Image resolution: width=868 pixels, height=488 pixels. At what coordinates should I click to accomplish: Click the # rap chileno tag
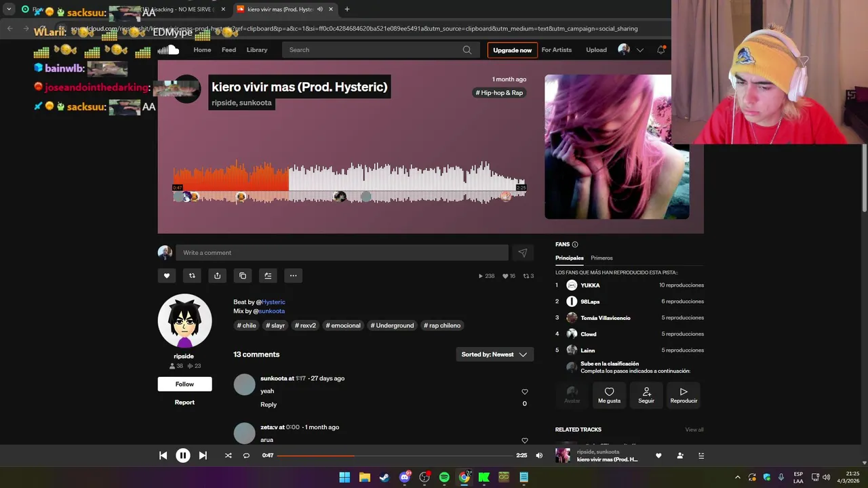click(442, 325)
